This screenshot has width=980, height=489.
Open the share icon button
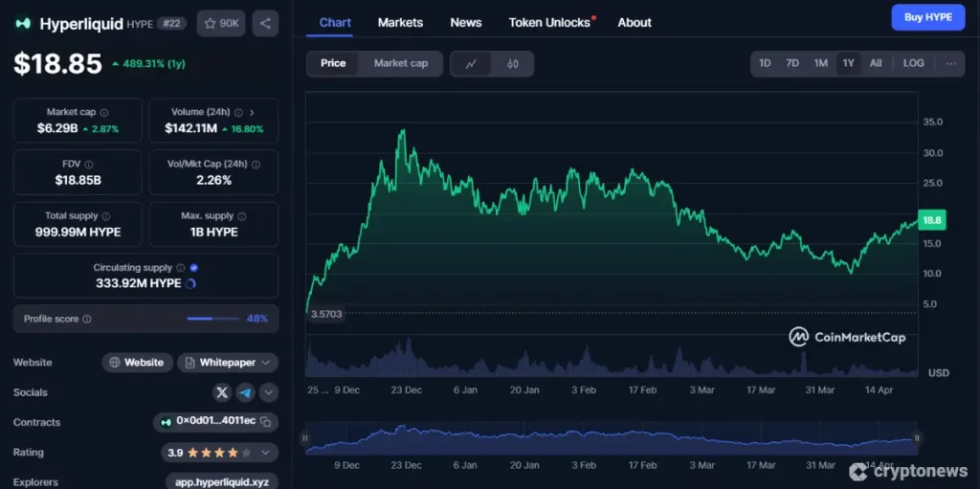pos(266,23)
